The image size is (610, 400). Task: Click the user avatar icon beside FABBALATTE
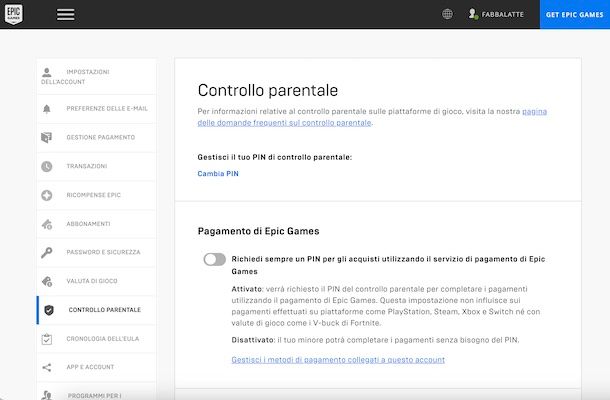(x=473, y=14)
